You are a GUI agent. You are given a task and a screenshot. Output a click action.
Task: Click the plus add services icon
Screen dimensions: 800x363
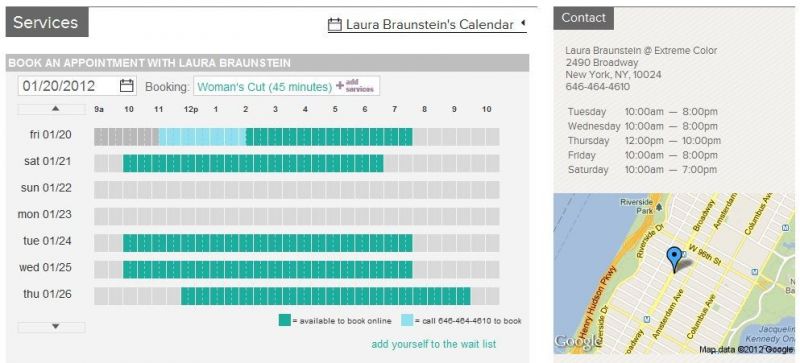(340, 86)
